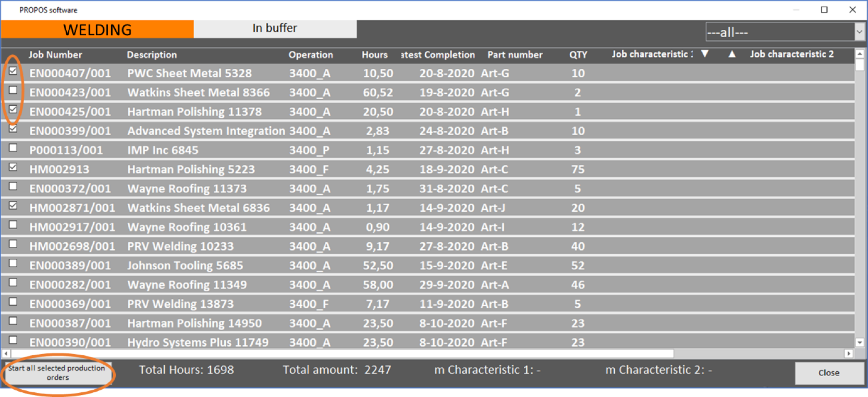Viewport: 868px width, 397px height.
Task: Click the Close button
Action: point(828,372)
